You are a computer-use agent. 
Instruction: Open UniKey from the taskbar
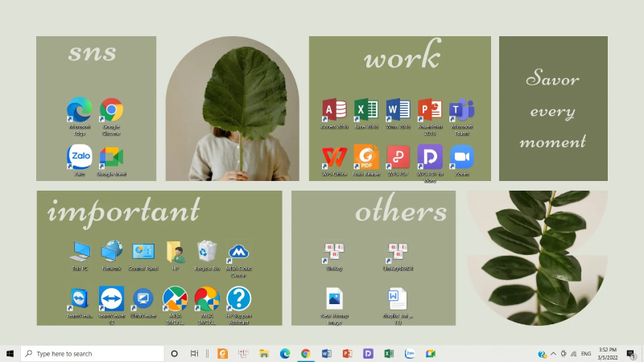point(243,353)
